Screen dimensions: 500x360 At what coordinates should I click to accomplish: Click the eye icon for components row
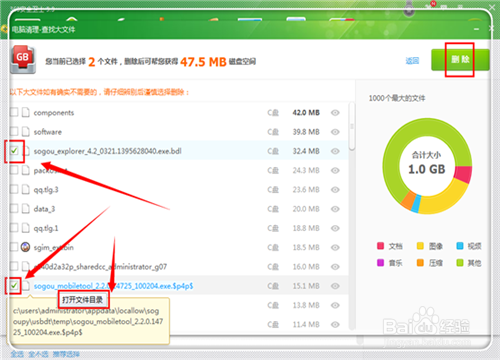[335, 113]
